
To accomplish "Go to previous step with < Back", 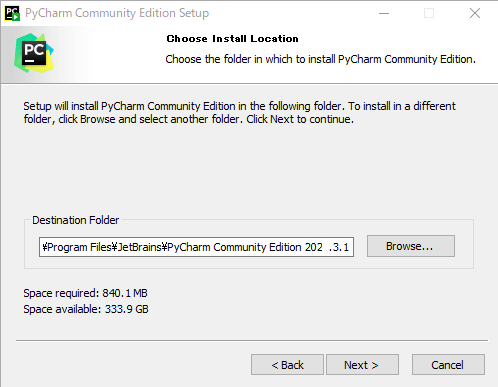I will coord(287,365).
